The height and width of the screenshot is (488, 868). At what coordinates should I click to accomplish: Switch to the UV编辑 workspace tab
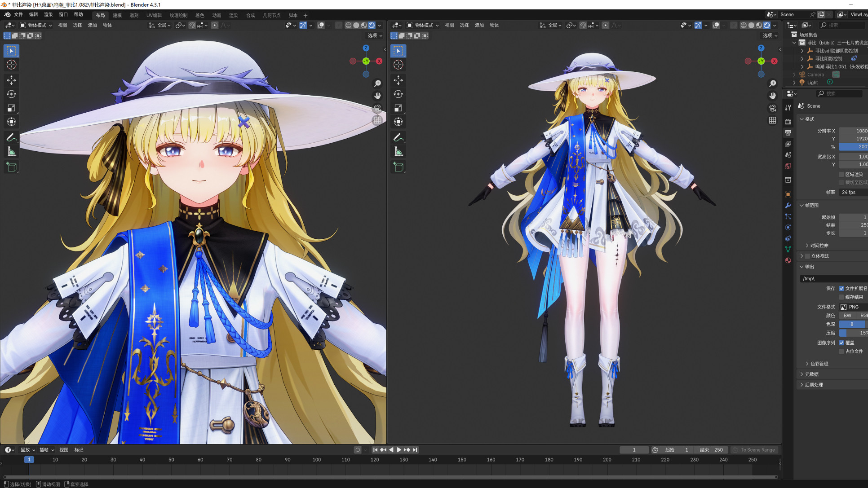(x=154, y=15)
